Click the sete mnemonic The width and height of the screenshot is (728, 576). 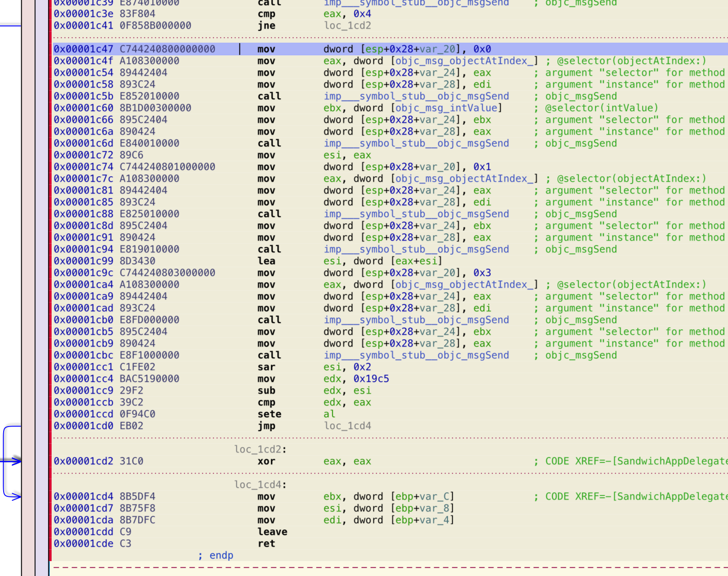[x=269, y=414]
